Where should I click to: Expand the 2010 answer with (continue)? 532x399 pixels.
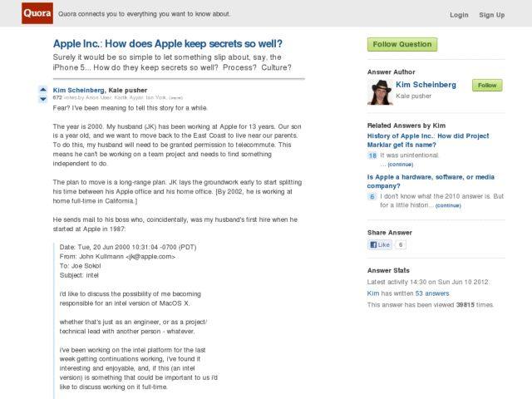pos(448,205)
